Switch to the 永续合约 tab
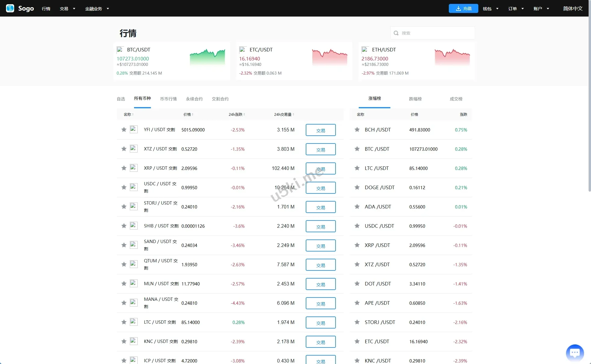Viewport: 591px width, 364px height. pos(194,99)
